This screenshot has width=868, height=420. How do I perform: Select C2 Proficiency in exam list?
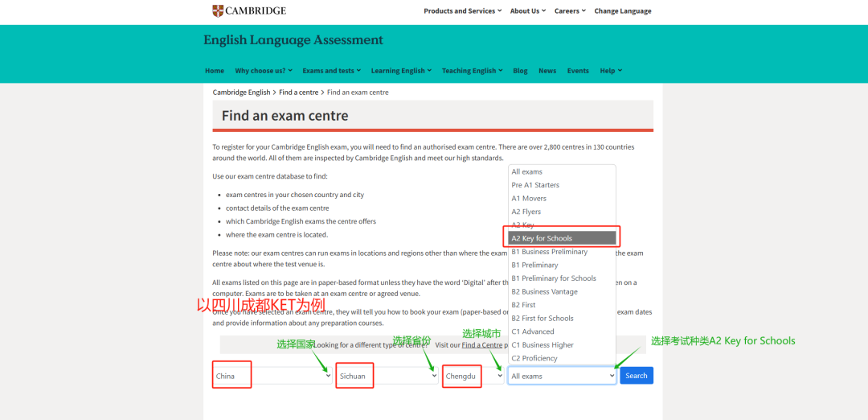click(534, 358)
